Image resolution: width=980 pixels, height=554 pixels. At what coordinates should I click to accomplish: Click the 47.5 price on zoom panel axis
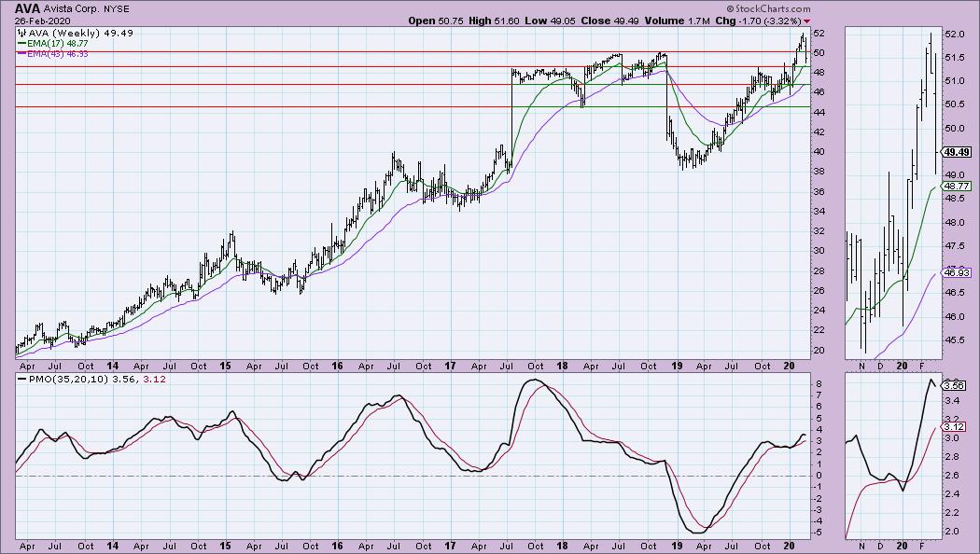(x=953, y=246)
